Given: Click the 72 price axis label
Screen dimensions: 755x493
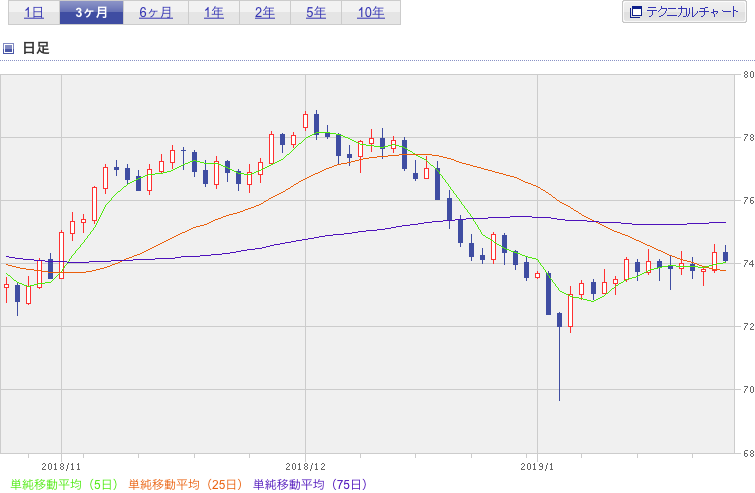Looking at the screenshot, I should (748, 326).
